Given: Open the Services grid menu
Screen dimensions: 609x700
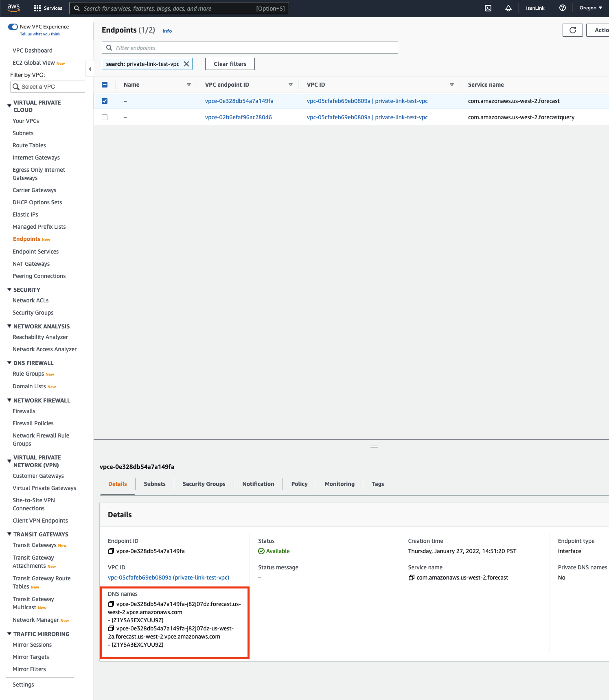Looking at the screenshot, I should click(48, 8).
